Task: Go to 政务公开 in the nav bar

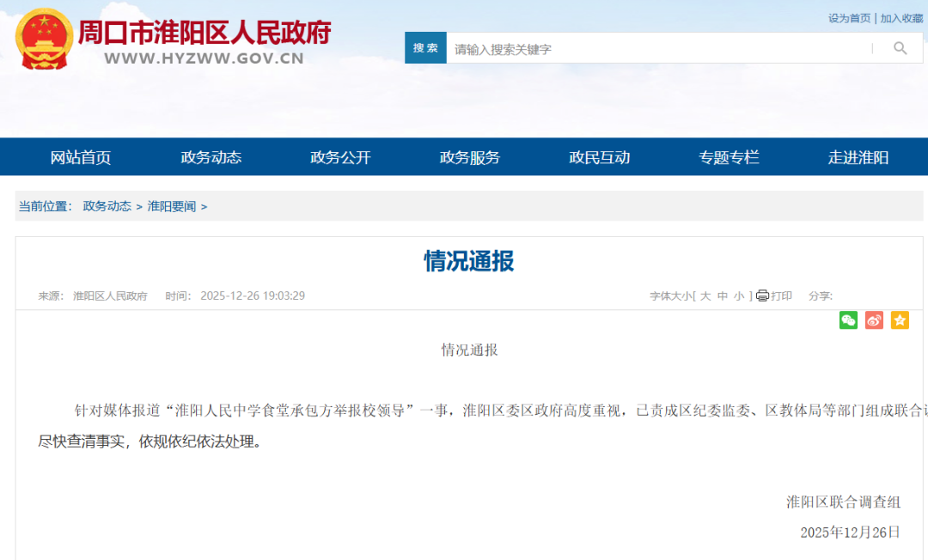Action: [340, 157]
